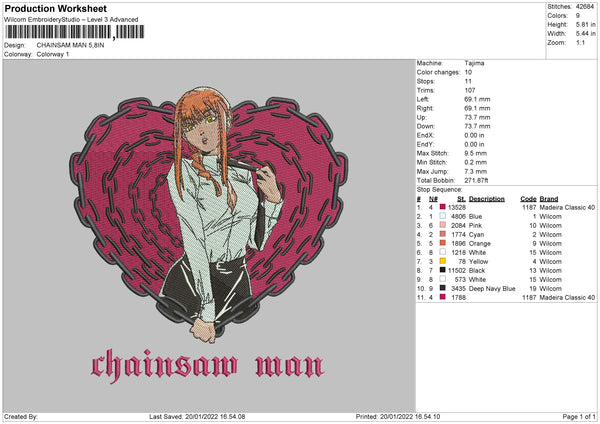Click the 'Code' column header

(x=528, y=199)
